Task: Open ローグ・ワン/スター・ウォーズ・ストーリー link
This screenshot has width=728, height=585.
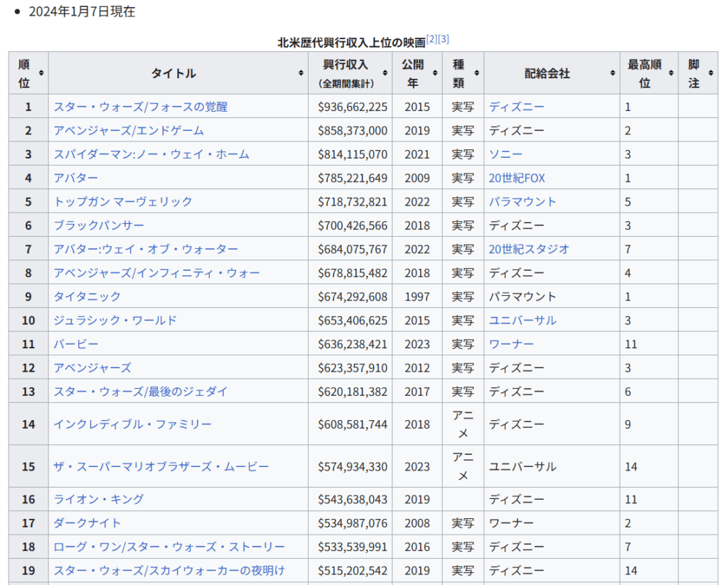Action: pyautogui.click(x=169, y=547)
